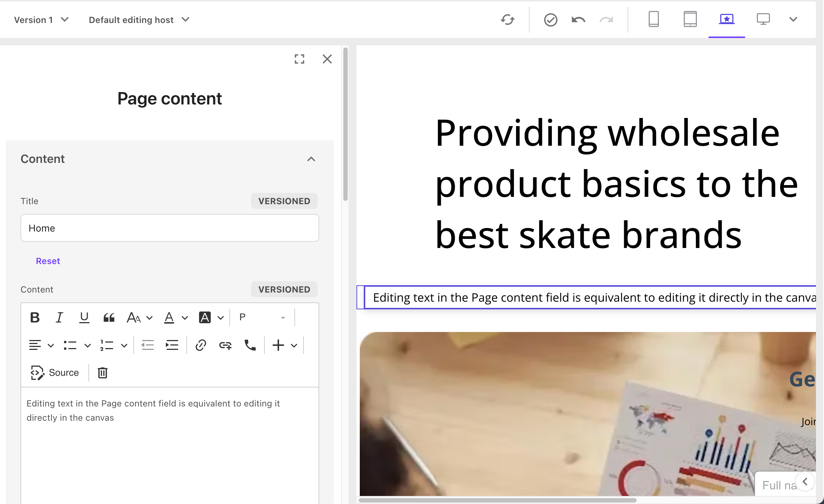824x504 pixels.
Task: Click into the rich text content area
Action: click(170, 445)
